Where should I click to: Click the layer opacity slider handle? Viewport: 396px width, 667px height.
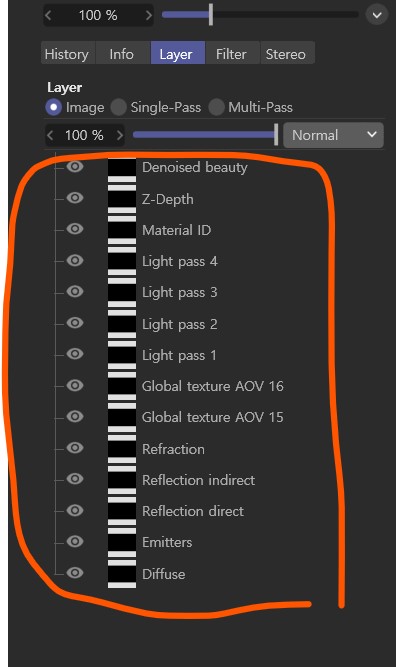[x=276, y=134]
